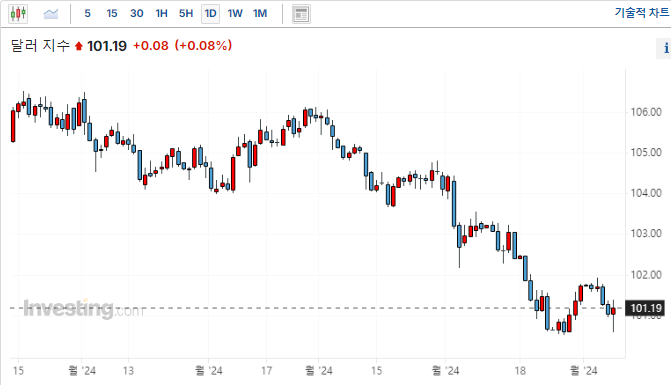Choose the 1H timeframe
The image size is (671, 385).
pos(161,14)
